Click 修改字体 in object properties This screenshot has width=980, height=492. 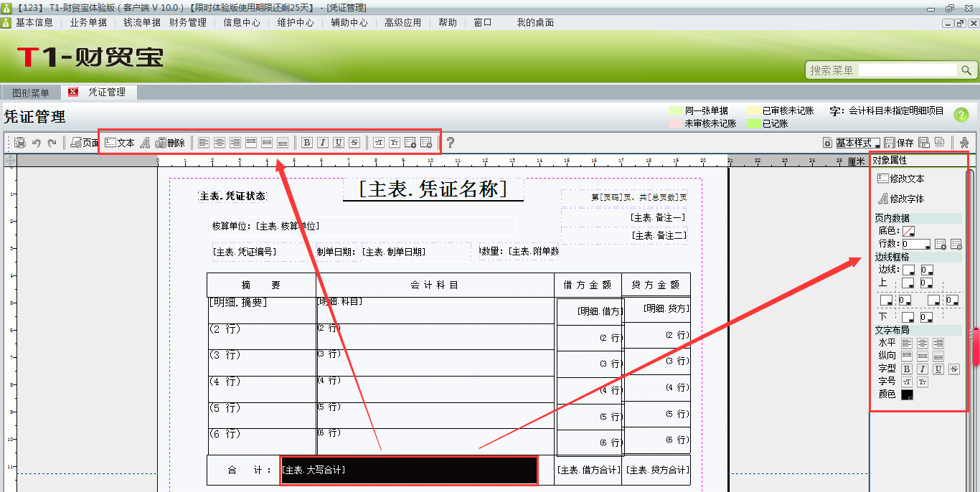[x=901, y=199]
